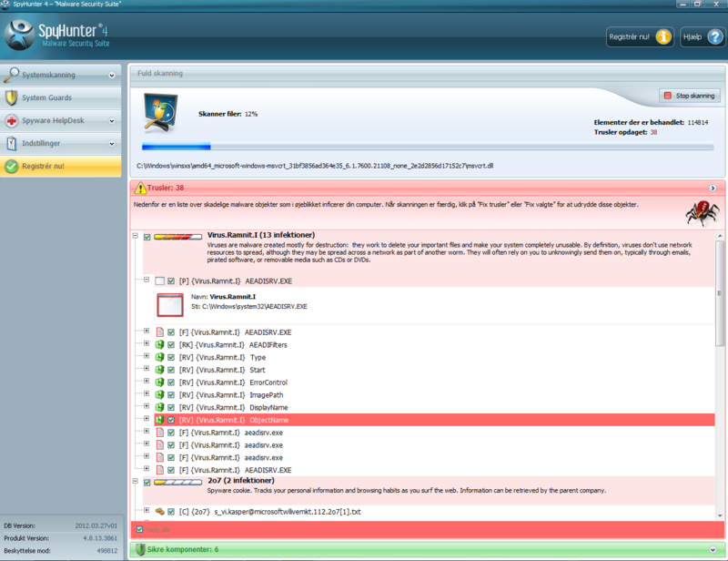Uncheck the [RV] ObjectName checkbox

coord(171,420)
